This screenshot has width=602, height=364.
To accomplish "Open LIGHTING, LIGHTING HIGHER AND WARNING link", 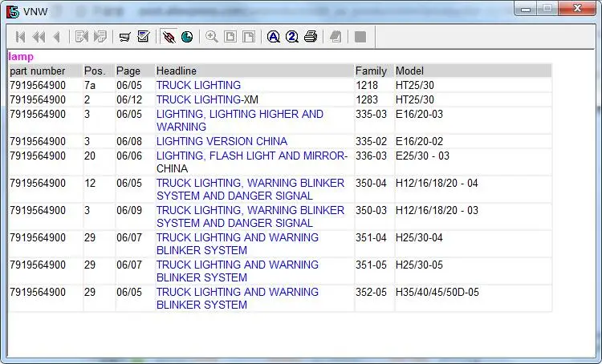I will [x=239, y=114].
